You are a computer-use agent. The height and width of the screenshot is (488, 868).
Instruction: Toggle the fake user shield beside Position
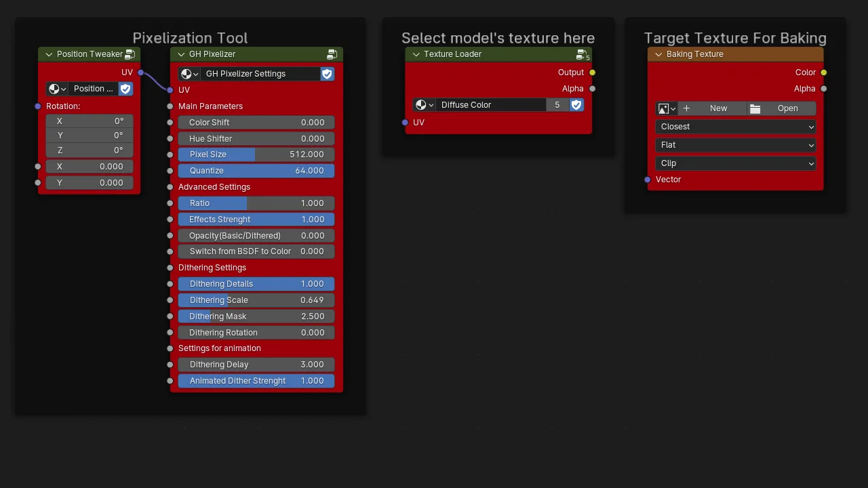point(125,88)
